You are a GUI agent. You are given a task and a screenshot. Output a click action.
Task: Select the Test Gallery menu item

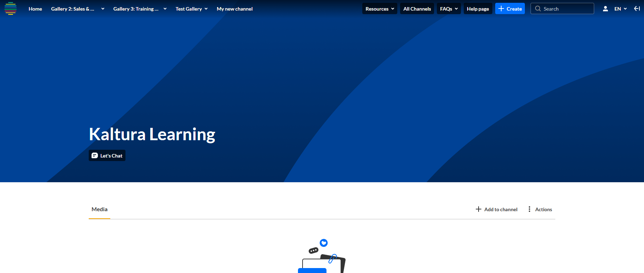coord(189,9)
